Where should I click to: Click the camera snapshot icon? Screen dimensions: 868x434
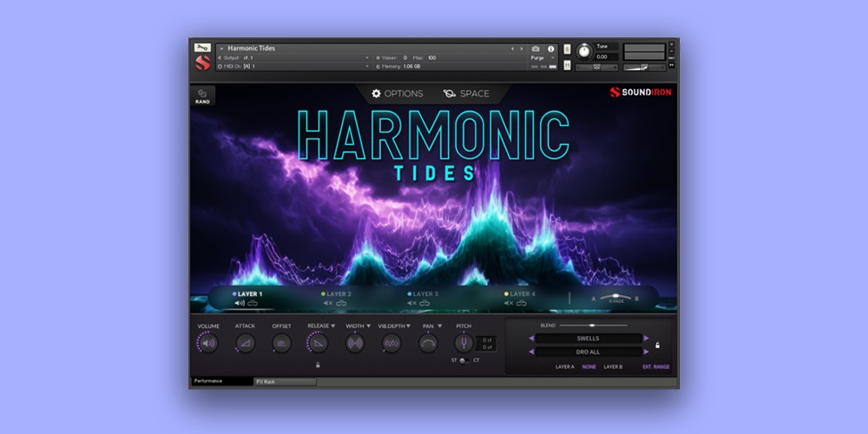pyautogui.click(x=536, y=49)
